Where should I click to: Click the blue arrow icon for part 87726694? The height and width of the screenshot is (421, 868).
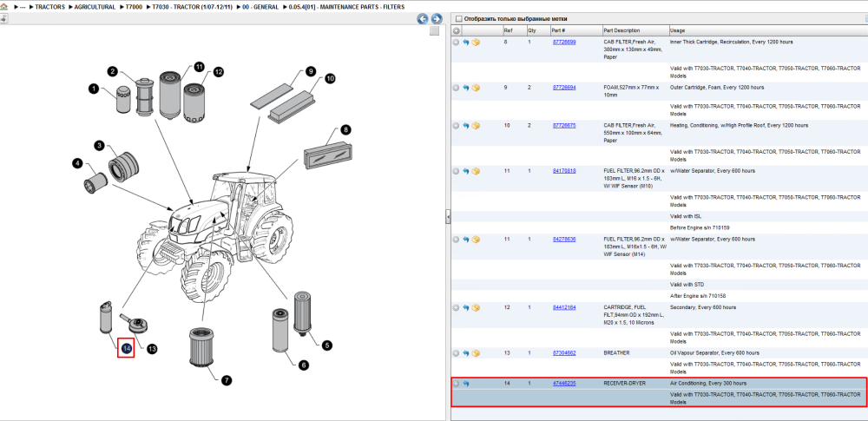pos(465,88)
